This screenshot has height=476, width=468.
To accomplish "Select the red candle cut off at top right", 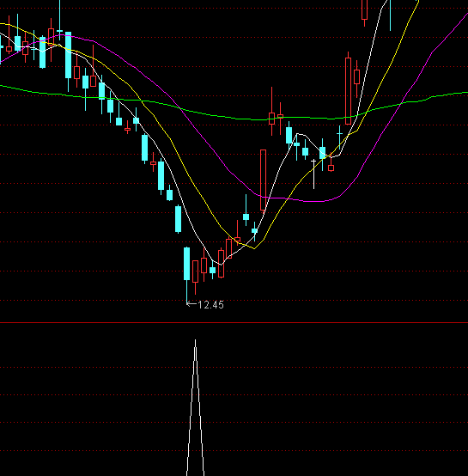I will click(x=365, y=9).
